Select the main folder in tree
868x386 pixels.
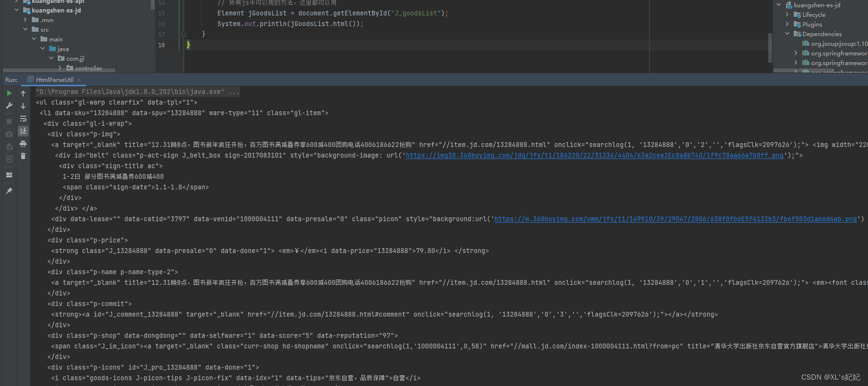point(56,40)
